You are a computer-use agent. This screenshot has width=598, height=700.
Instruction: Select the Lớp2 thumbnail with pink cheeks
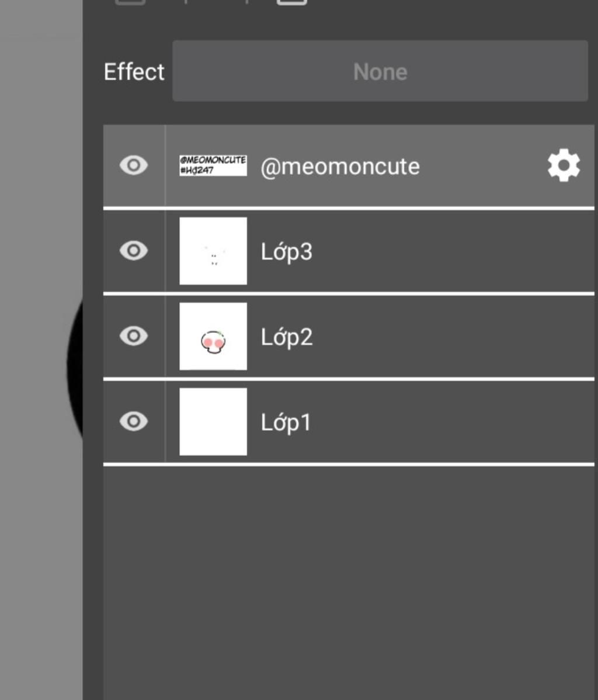(213, 337)
